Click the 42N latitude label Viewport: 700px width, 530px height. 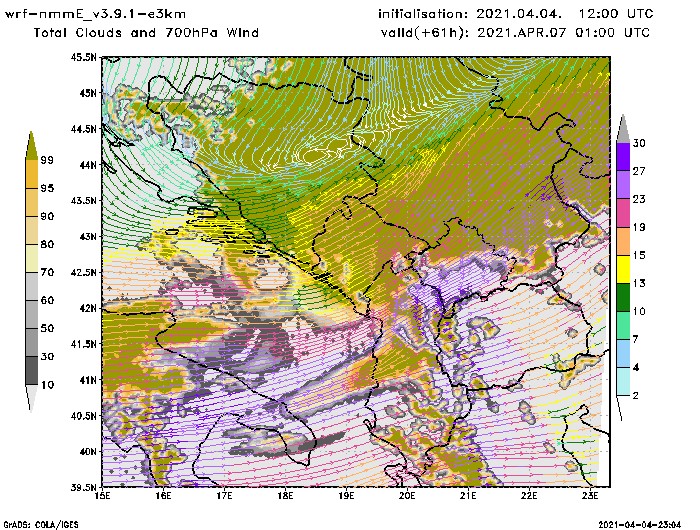click(88, 308)
